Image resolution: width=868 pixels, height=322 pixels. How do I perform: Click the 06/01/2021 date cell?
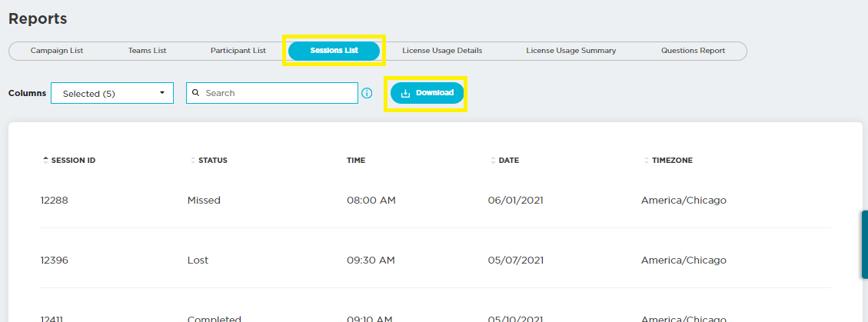tap(515, 201)
